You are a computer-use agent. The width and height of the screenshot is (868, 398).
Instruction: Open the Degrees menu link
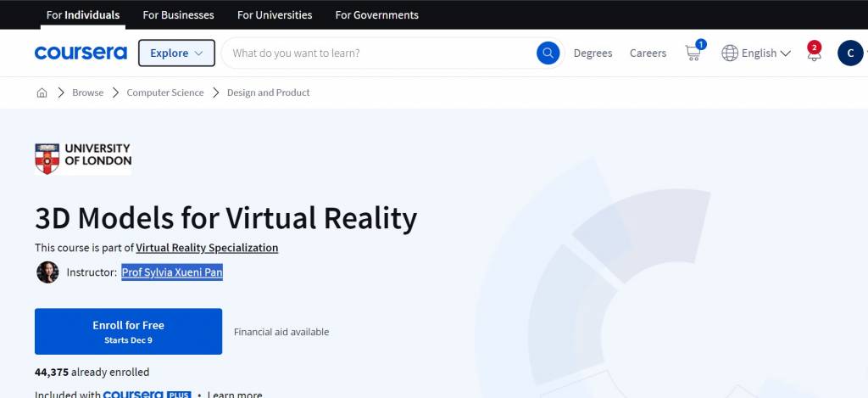593,53
